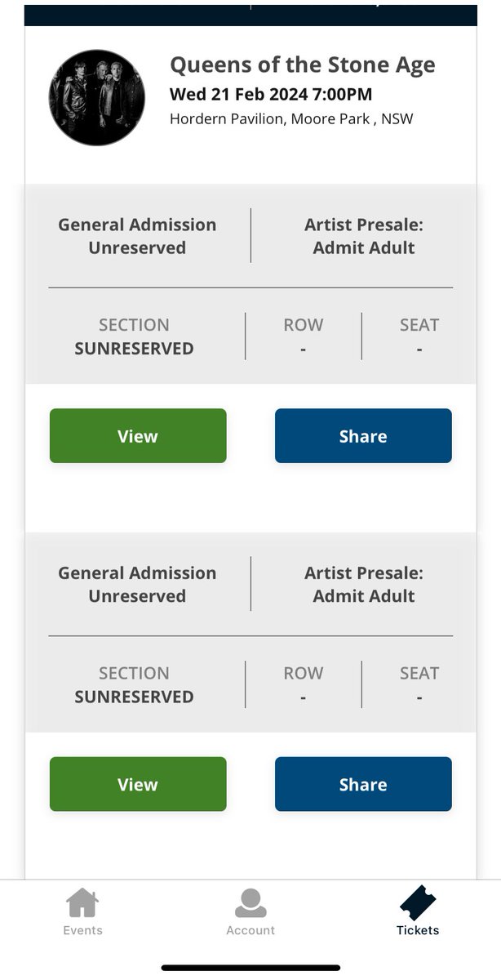Switch to the Account tab label
Screen dimensions: 501x980
250,930
